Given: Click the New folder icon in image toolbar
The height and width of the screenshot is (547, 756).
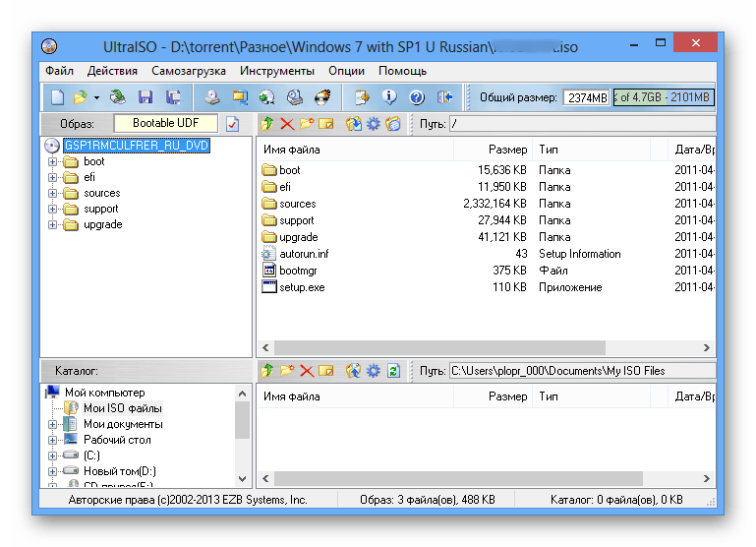Looking at the screenshot, I should 307,124.
